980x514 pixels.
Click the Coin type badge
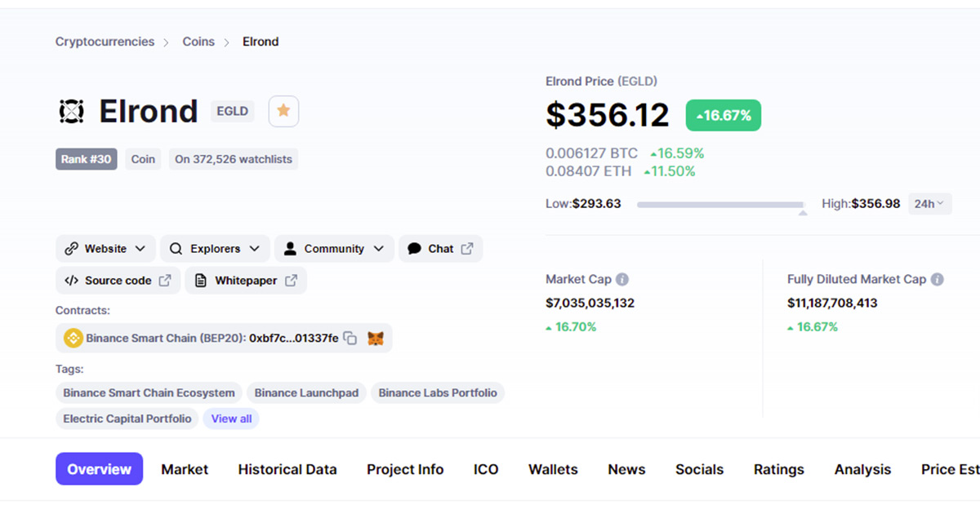tap(143, 159)
